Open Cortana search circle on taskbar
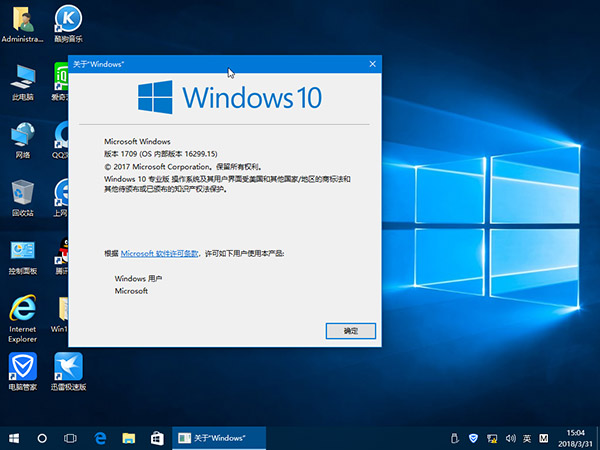Screen dimensions: 600x450 tap(43, 438)
